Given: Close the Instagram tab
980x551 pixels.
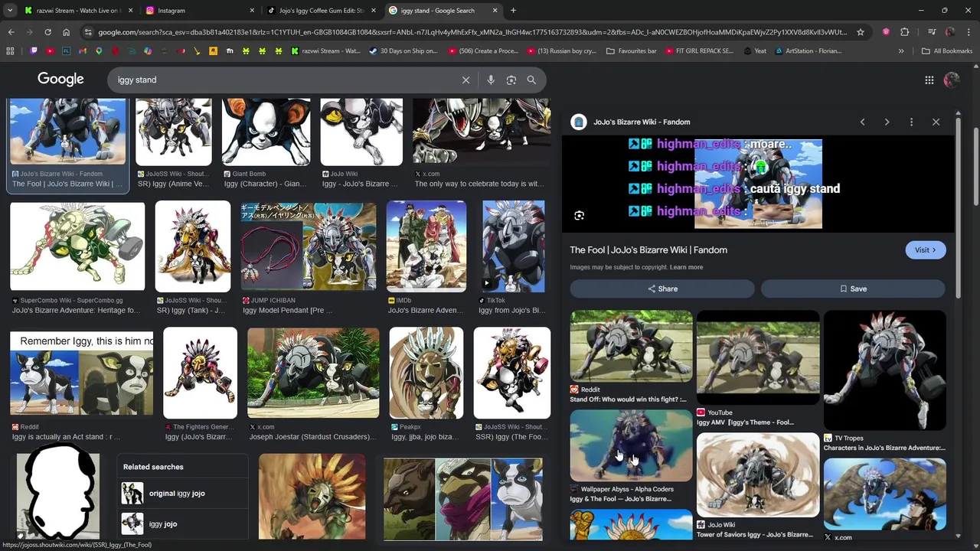Looking at the screenshot, I should coord(252,11).
